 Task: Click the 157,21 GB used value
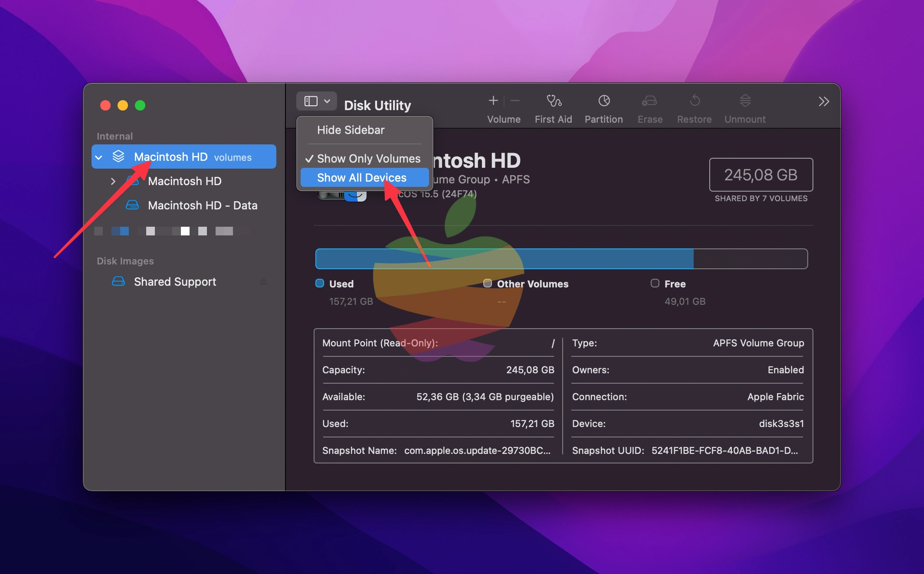coord(351,301)
